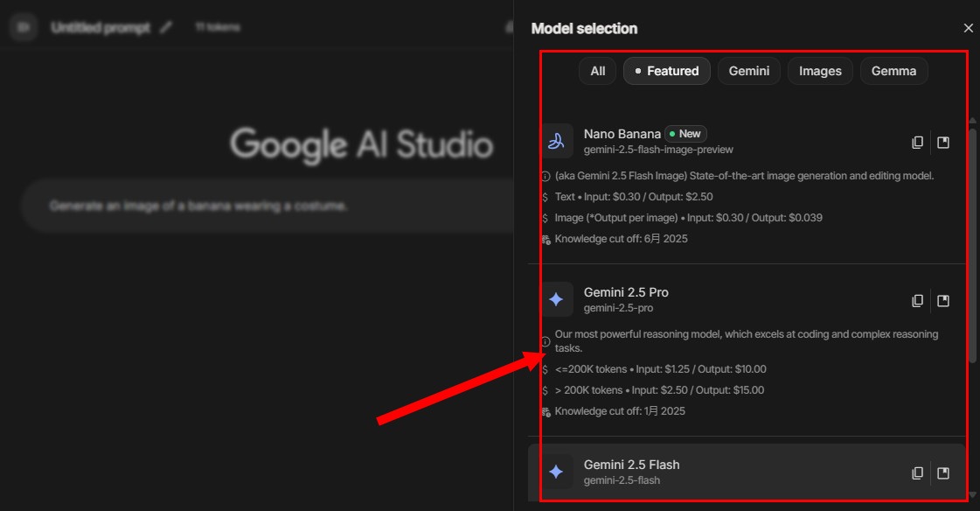This screenshot has height=511, width=980.
Task: Open Gemini 2.5 Pro developer docs icon
Action: point(943,301)
